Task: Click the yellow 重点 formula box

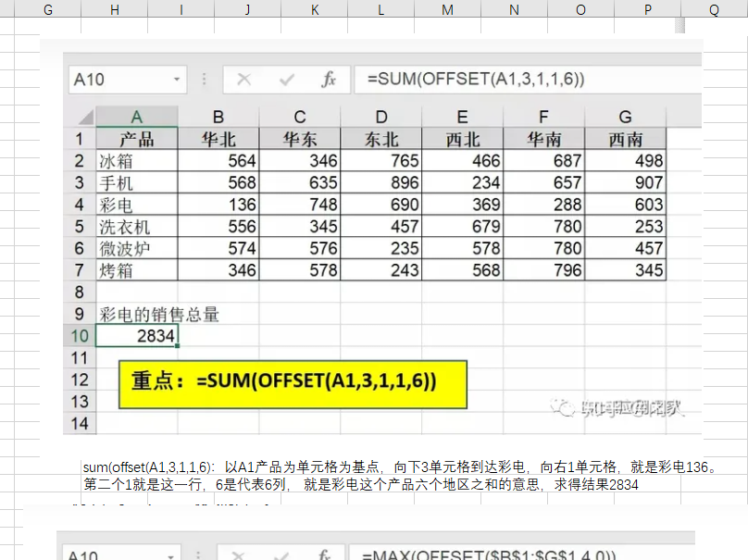Action: tap(293, 382)
